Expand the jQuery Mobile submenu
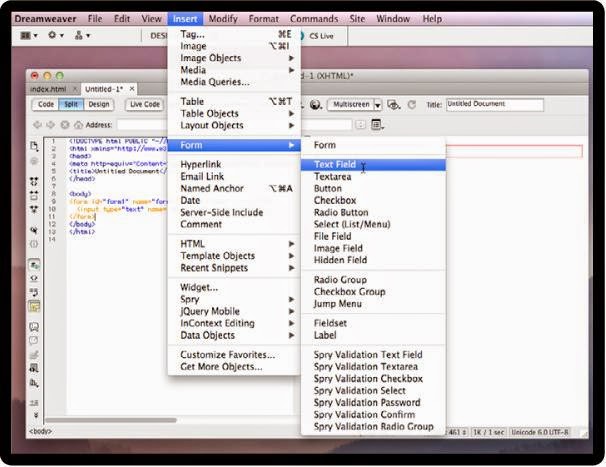Image resolution: width=606 pixels, height=467 pixels. click(234, 311)
